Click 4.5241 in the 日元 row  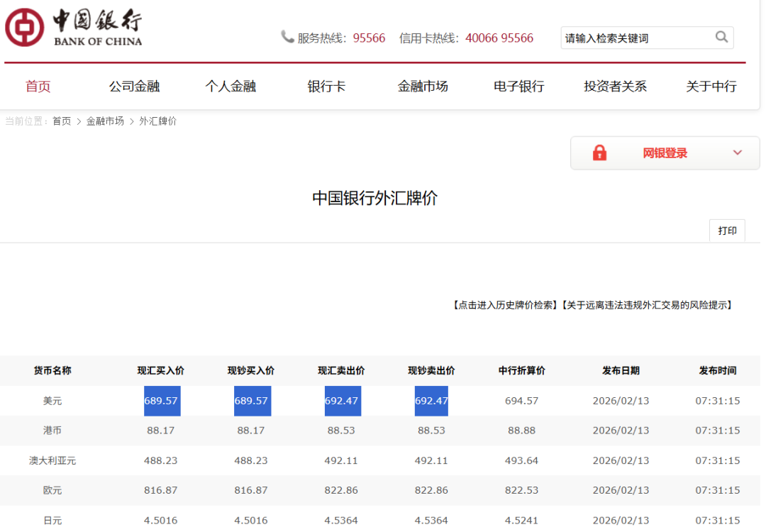coord(522,520)
